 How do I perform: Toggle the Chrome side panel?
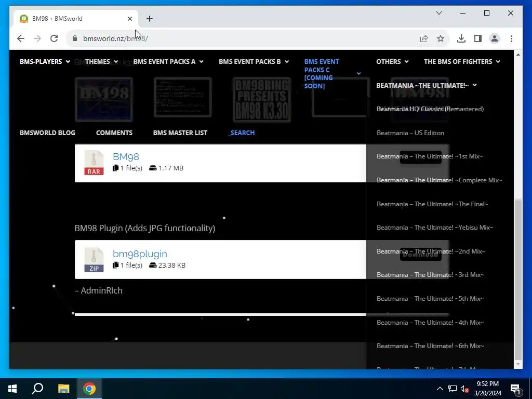478,38
